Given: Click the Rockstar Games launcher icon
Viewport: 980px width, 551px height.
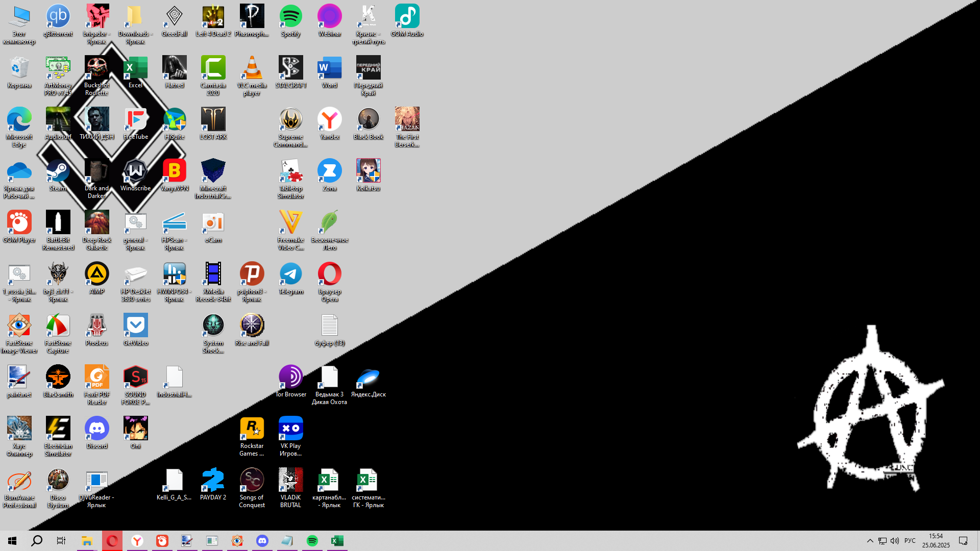Looking at the screenshot, I should pyautogui.click(x=252, y=429).
